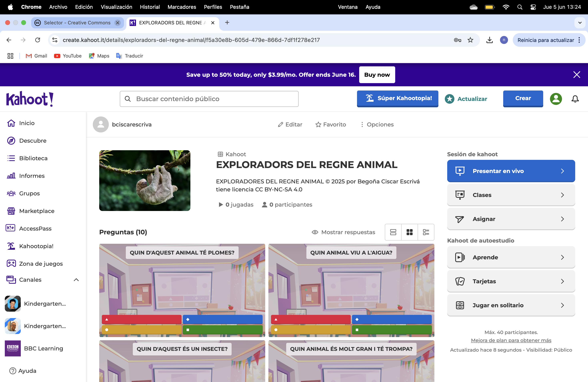Click the Presentar en vivo button
The width and height of the screenshot is (588, 382).
pos(511,171)
